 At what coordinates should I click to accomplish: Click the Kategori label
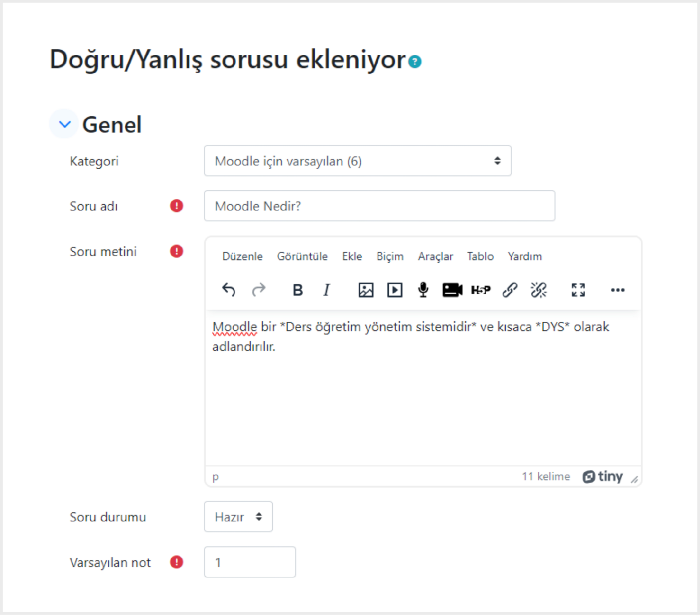tap(94, 161)
